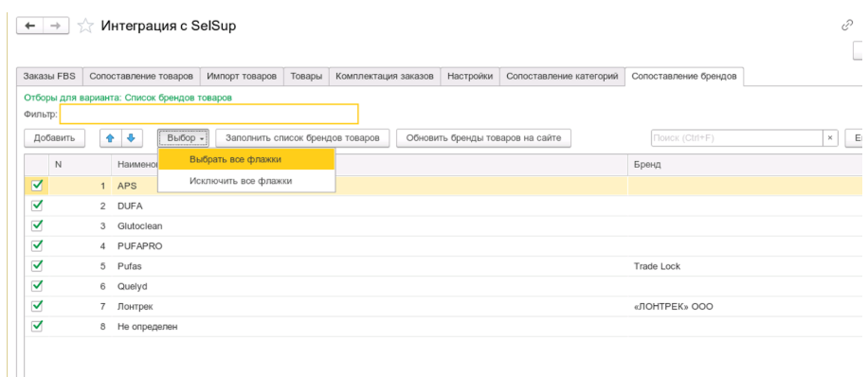Open the Выбор dropdown button
The width and height of the screenshot is (868, 377).
point(183,138)
